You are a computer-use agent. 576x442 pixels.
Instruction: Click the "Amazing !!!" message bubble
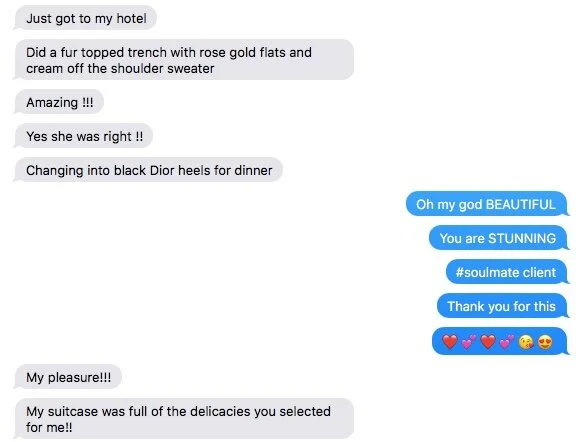point(59,102)
